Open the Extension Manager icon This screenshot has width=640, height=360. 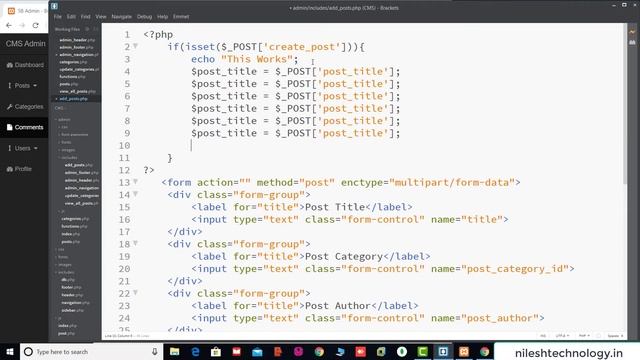click(632, 42)
